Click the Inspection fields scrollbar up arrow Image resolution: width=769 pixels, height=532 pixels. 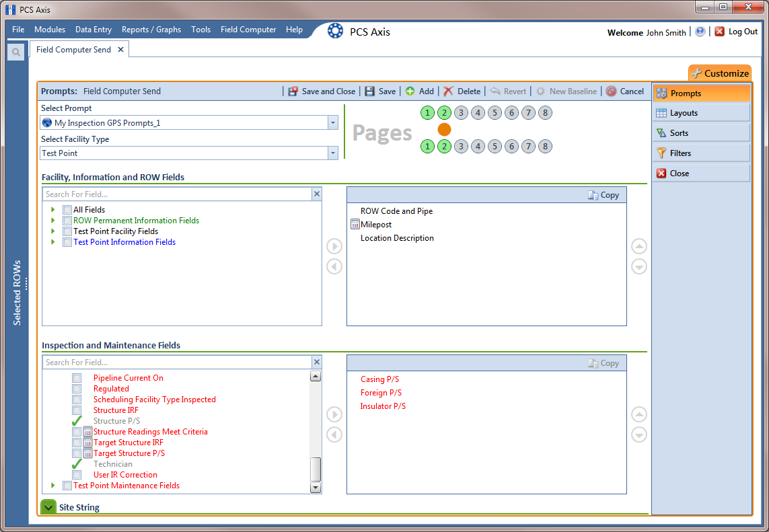click(x=316, y=376)
